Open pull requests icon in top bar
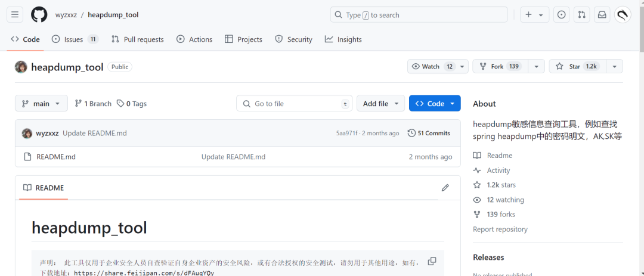 (x=581, y=15)
